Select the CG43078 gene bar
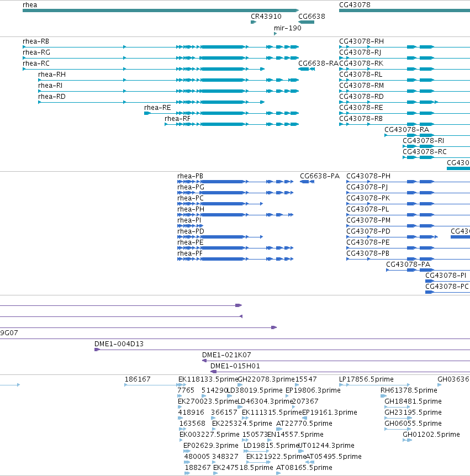 coord(404,10)
